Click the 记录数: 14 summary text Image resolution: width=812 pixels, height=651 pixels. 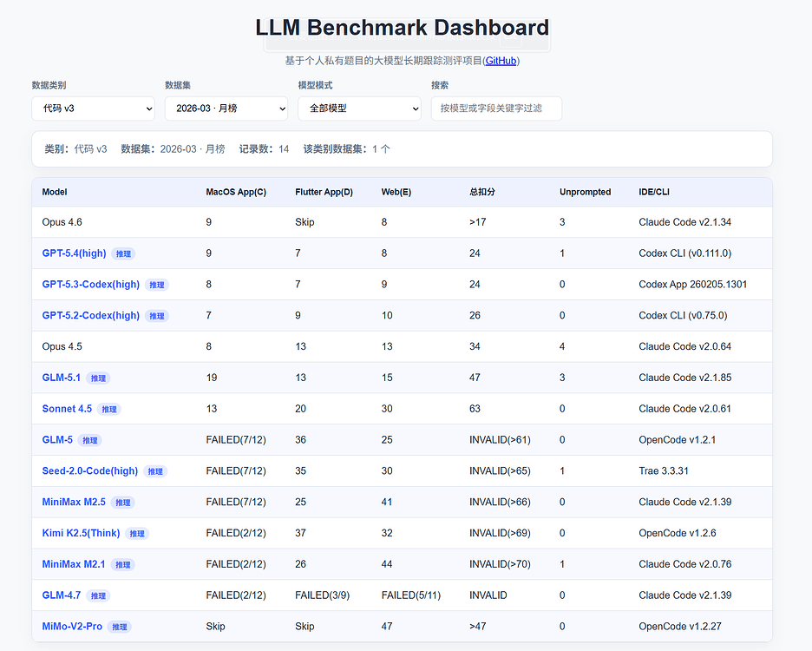point(264,148)
